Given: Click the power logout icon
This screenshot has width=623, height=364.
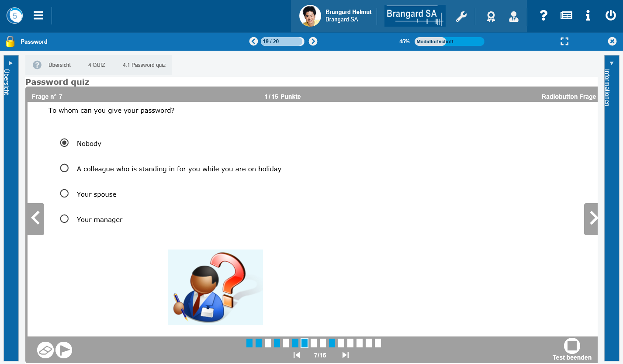Looking at the screenshot, I should point(610,16).
